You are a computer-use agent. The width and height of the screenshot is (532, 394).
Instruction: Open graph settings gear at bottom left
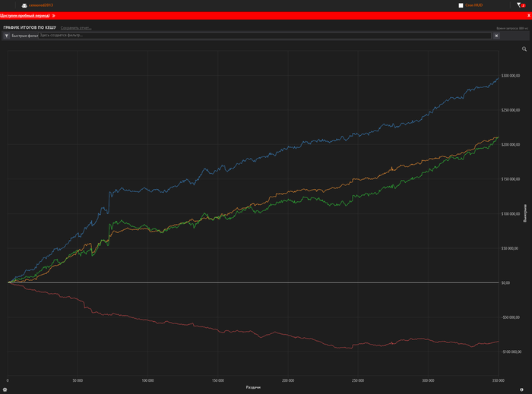[5, 389]
